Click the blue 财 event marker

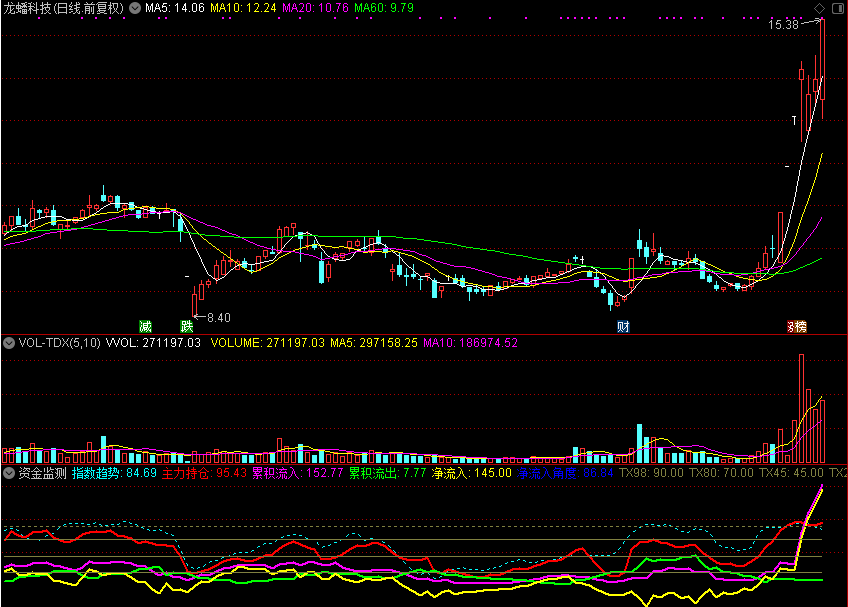pos(623,326)
